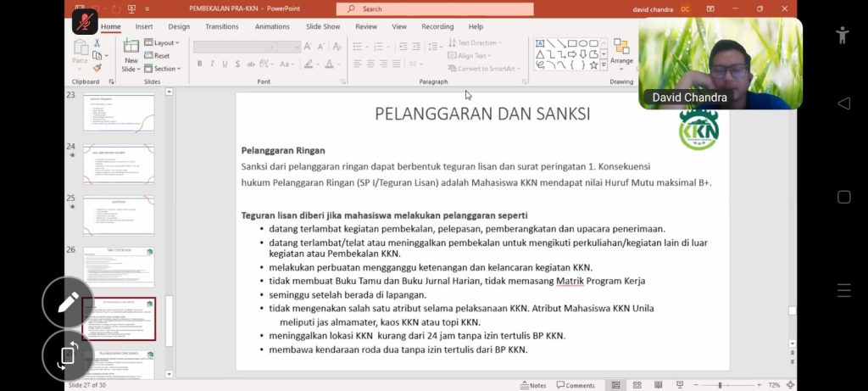Open the Transitions ribbon tab
The height and width of the screenshot is (391, 868).
pos(221,26)
